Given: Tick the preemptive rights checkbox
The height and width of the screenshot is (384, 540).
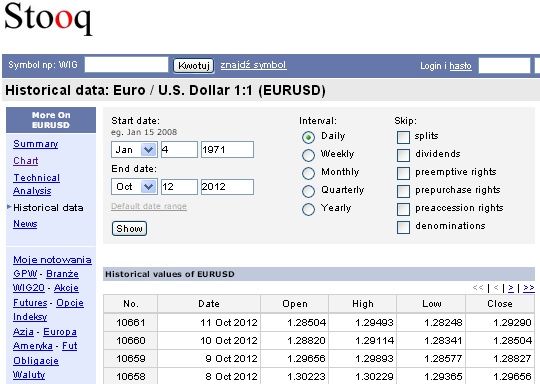Looking at the screenshot, I should pyautogui.click(x=403, y=173).
